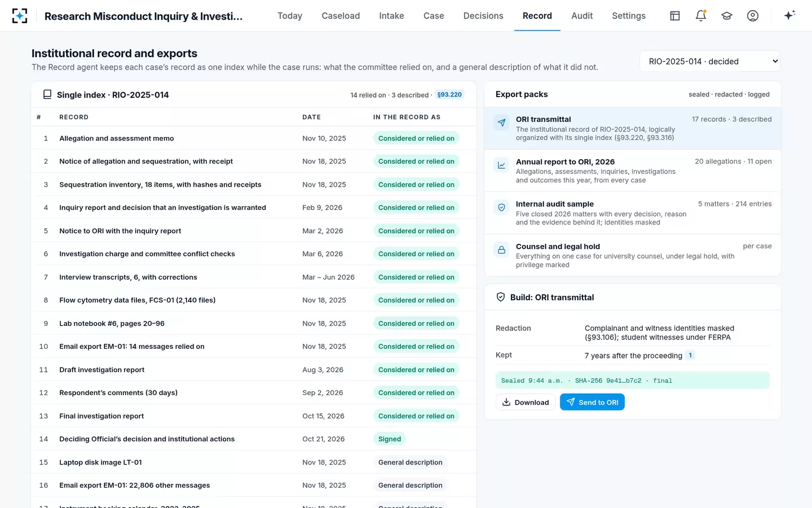The image size is (812, 508).
Task: Click the Annual report chart icon
Action: [501, 165]
